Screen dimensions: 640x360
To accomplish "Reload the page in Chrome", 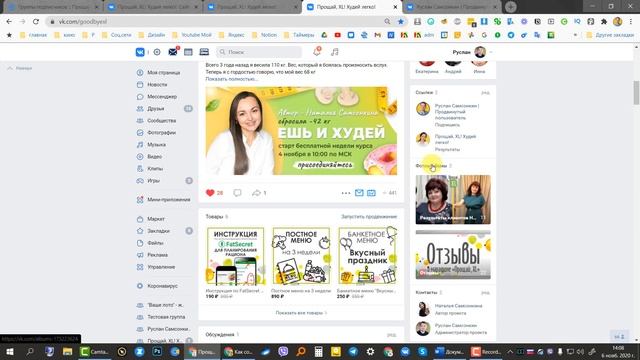I will (36, 22).
